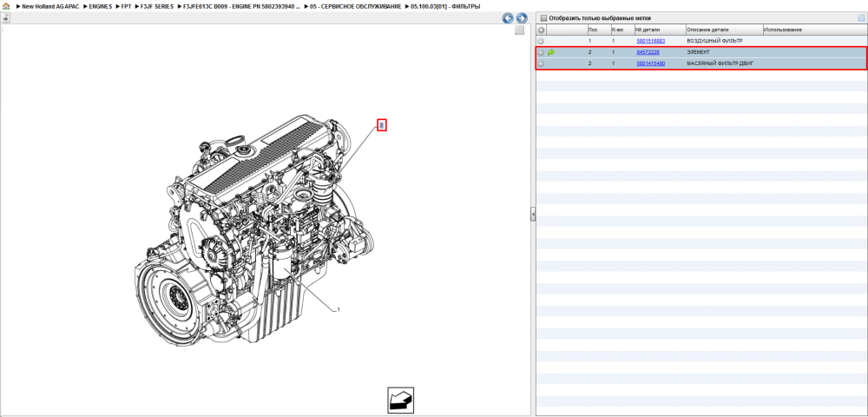Screen dimensions: 868x417
Task: Go to the previous diagram with the left arrow
Action: 508,18
